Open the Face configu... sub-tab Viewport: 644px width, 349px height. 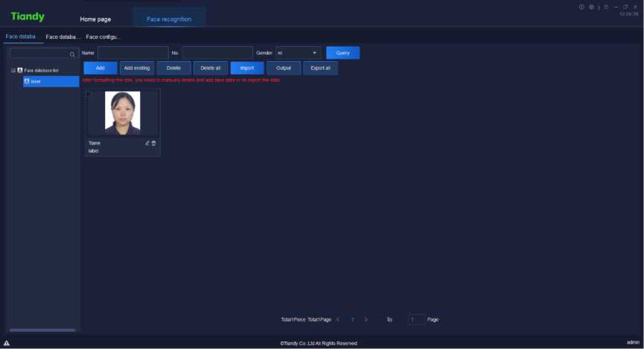tap(103, 36)
